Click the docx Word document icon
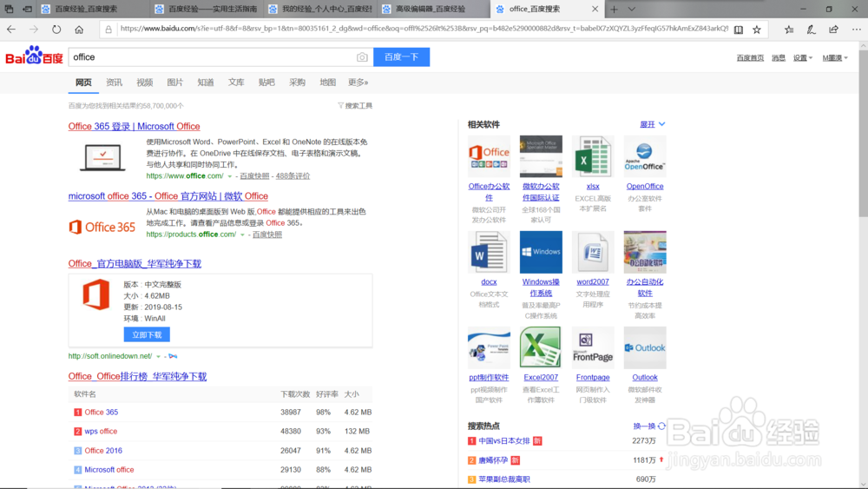Screen dimensions: 868x489 489,252
